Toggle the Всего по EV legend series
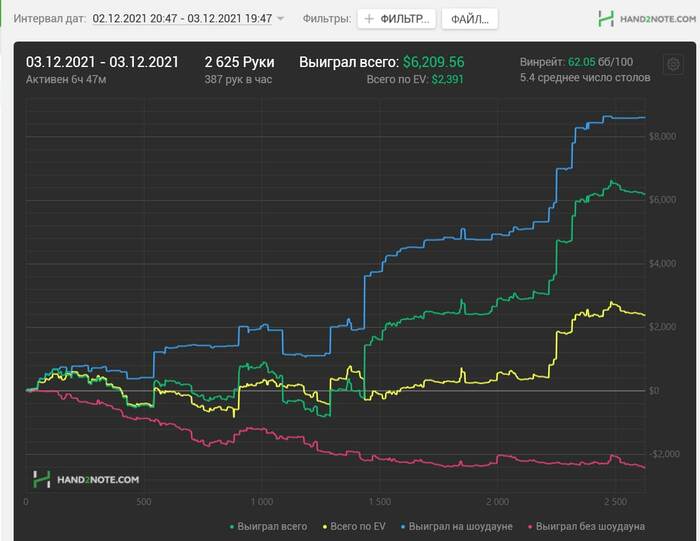Screen dimensions: 700x541 (354, 527)
